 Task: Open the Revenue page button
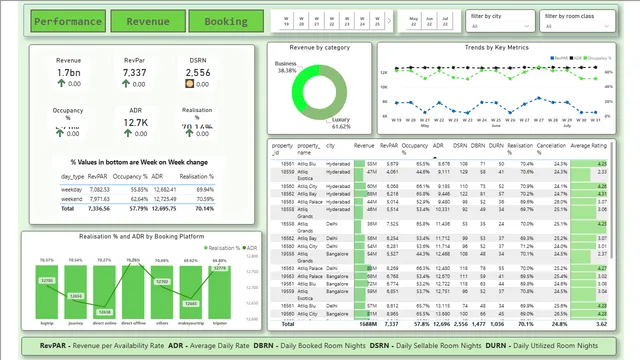tap(148, 21)
